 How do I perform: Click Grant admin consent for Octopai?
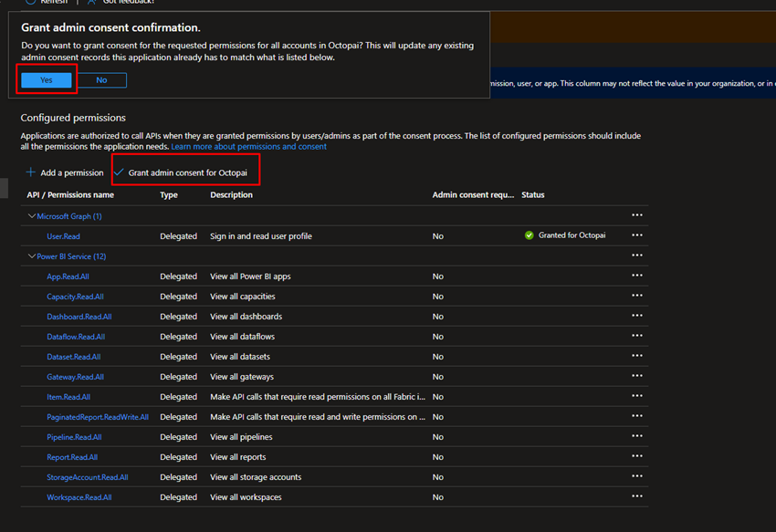[x=187, y=172]
